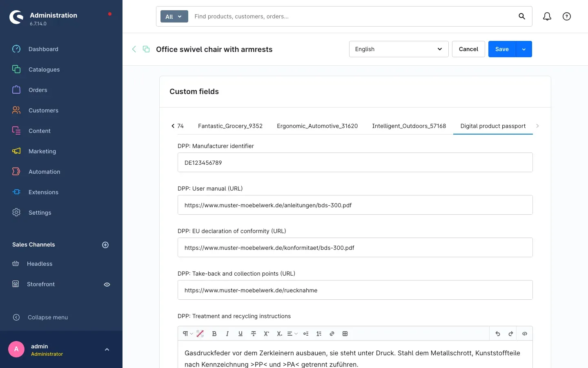The width and height of the screenshot is (588, 368).
Task: Insert an ordered numbered list
Action: (319, 334)
